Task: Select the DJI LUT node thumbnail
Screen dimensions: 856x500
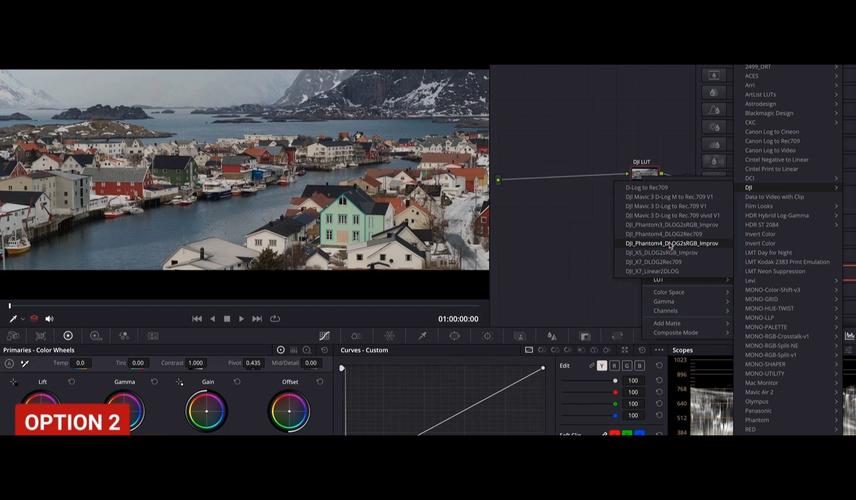Action: tap(645, 173)
